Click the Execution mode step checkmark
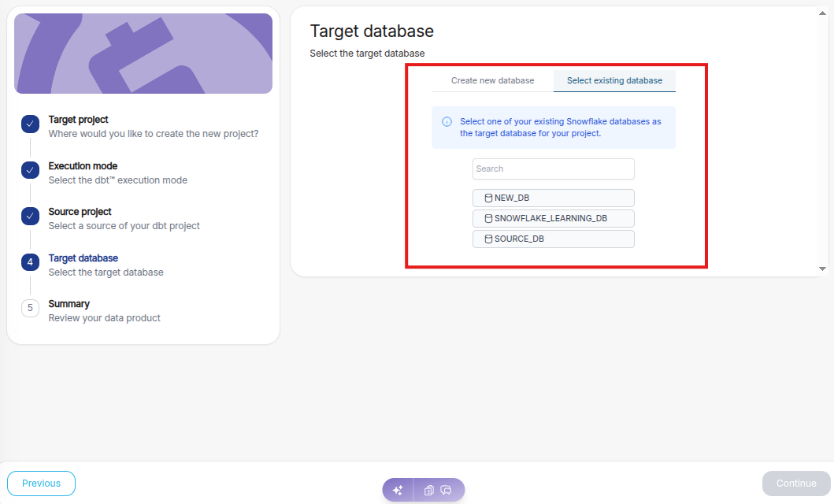This screenshot has height=504, width=834. 30,170
